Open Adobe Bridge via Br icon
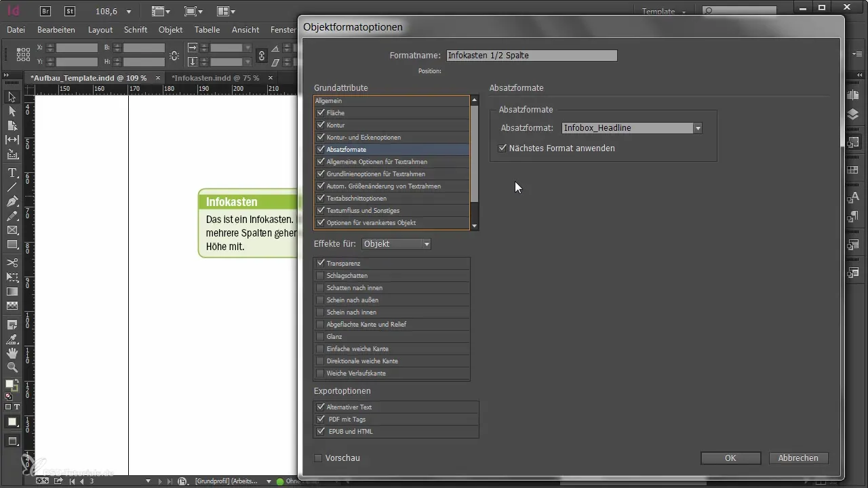Image resolution: width=868 pixels, height=488 pixels. coord(45,11)
